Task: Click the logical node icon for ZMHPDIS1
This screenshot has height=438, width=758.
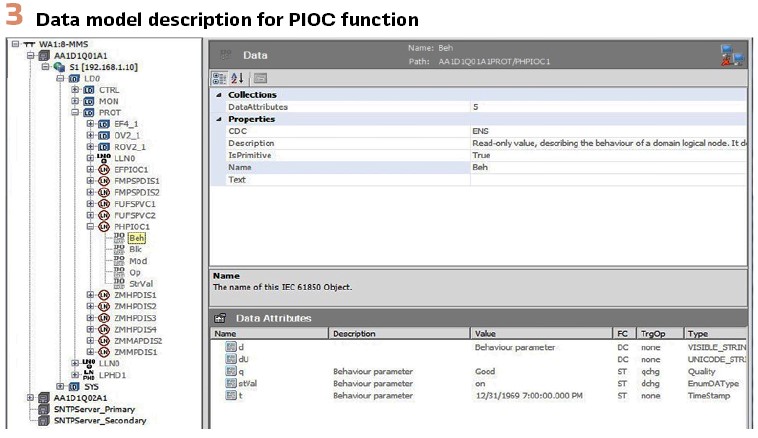Action: click(104, 295)
